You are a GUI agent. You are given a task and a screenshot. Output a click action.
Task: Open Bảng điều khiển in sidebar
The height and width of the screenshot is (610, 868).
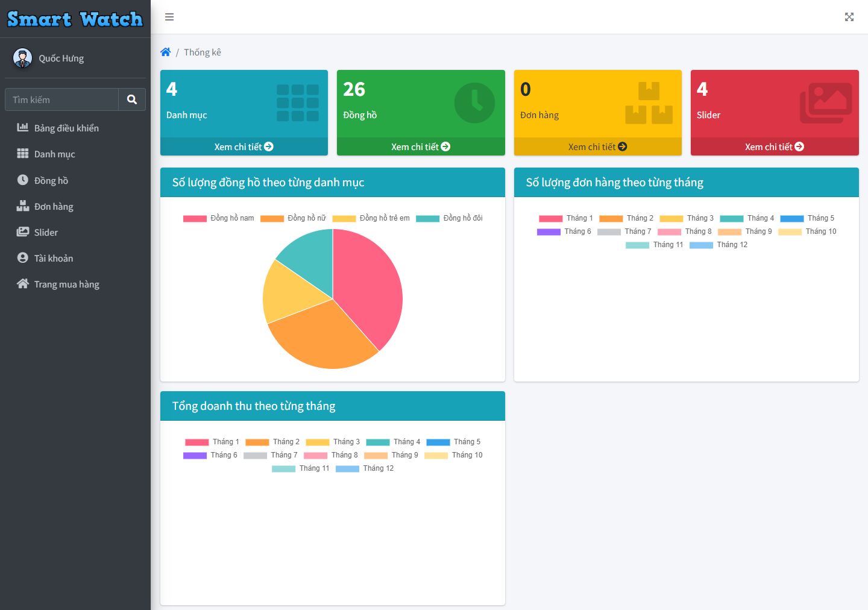point(66,128)
